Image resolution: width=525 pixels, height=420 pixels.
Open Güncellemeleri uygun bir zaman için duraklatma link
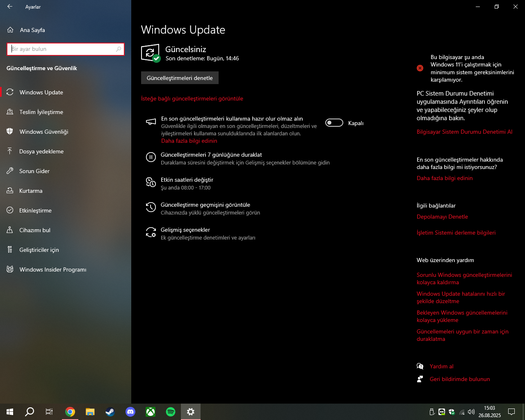point(463,335)
